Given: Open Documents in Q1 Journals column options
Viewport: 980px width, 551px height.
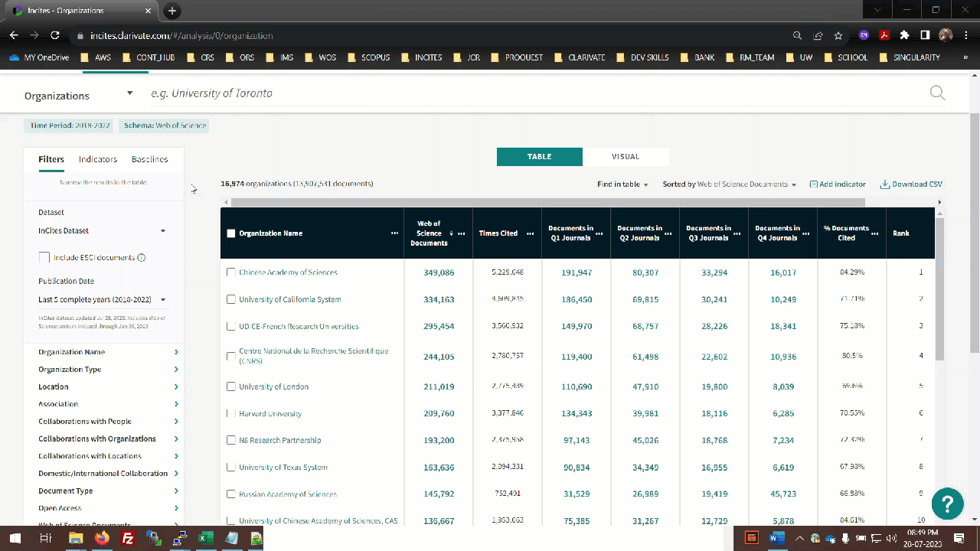Looking at the screenshot, I should tap(599, 233).
